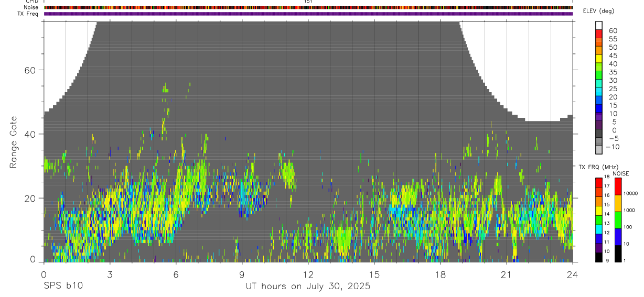The image size is (644, 297).
Task: Click the '18' hour tick on the UT axis
Action: 440,274
